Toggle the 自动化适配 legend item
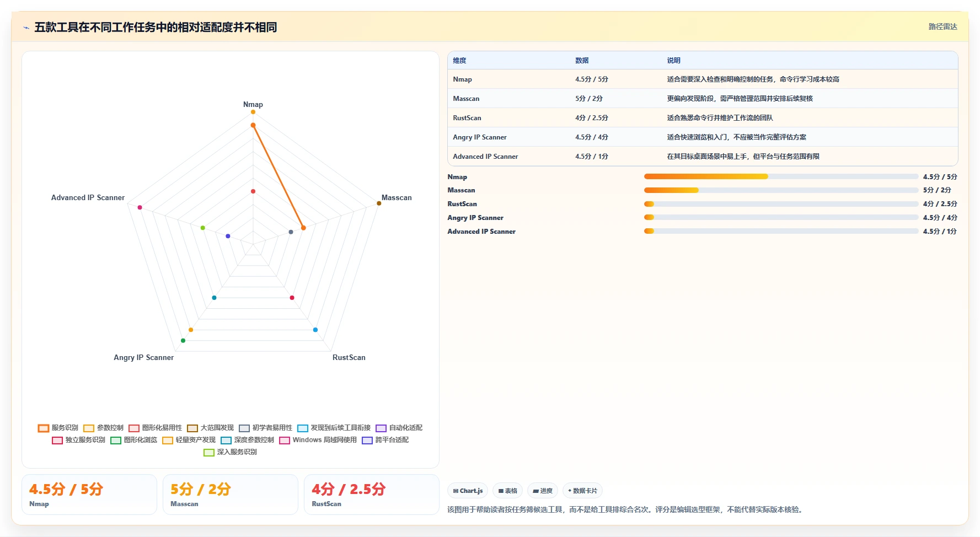980x537 pixels. click(399, 428)
